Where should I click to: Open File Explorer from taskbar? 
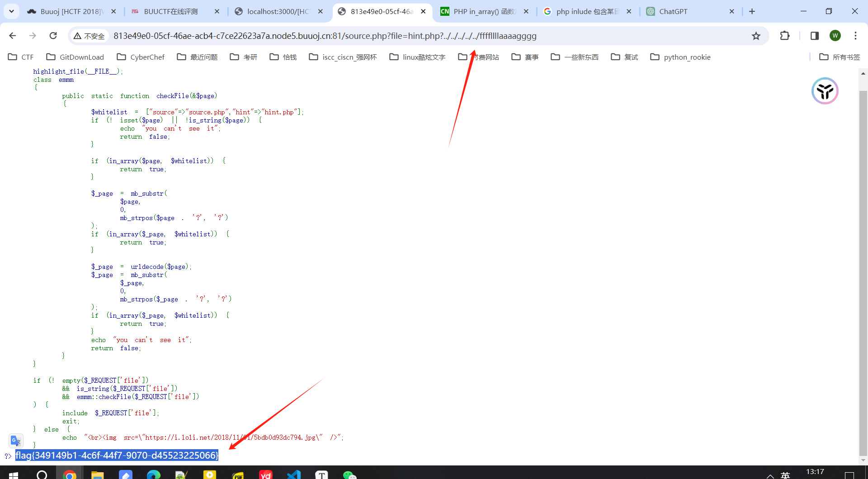pyautogui.click(x=98, y=474)
